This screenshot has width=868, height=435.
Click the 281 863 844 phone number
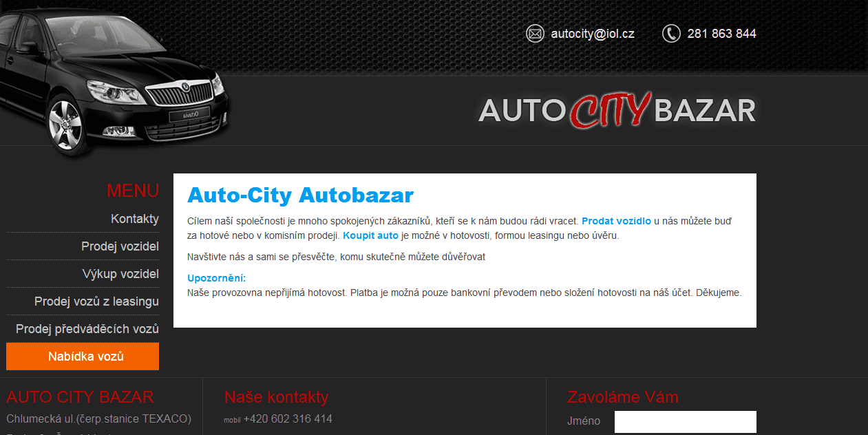click(721, 33)
